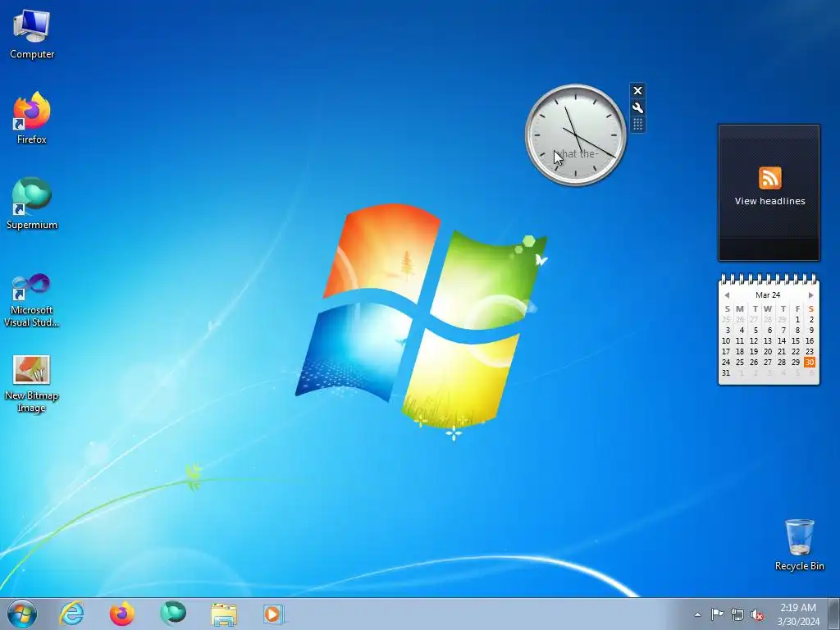The width and height of the screenshot is (840, 630).
Task: Launch Firefox from the taskbar
Action: click(x=121, y=614)
